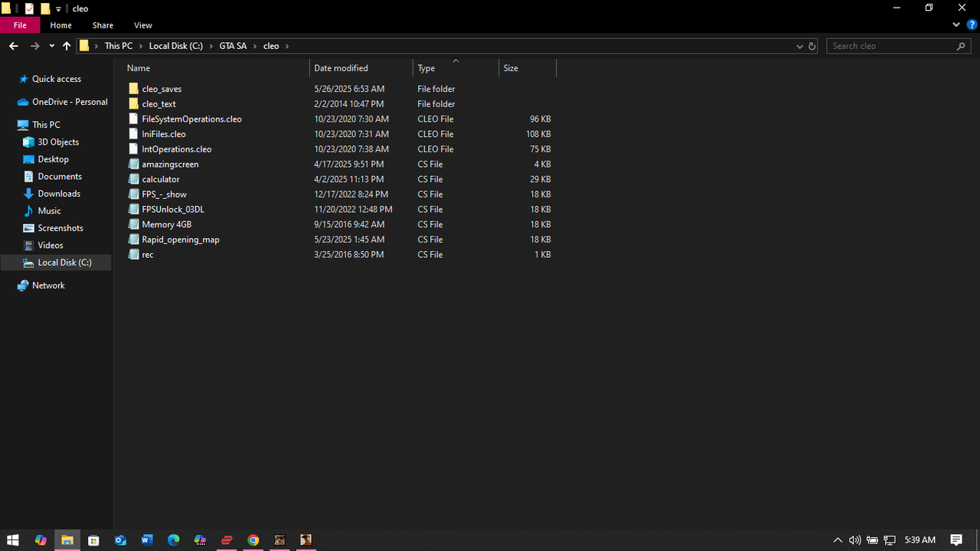Click cleo in the address breadcrumb

click(x=271, y=46)
